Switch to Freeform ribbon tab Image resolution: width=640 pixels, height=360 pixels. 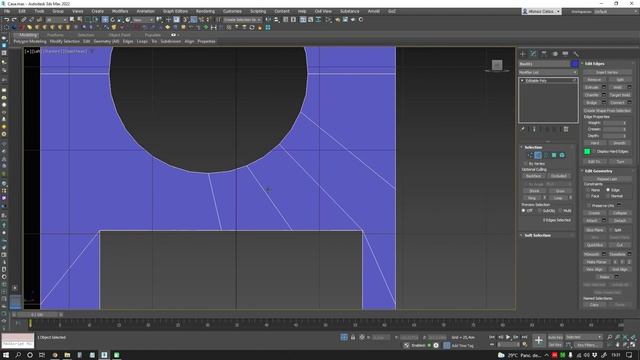click(55, 35)
